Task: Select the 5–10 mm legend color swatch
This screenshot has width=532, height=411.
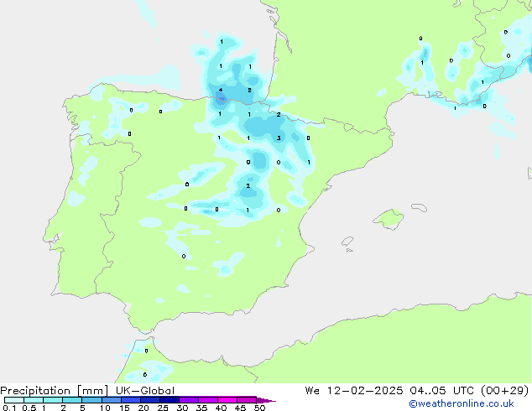Action: pyautogui.click(x=92, y=400)
